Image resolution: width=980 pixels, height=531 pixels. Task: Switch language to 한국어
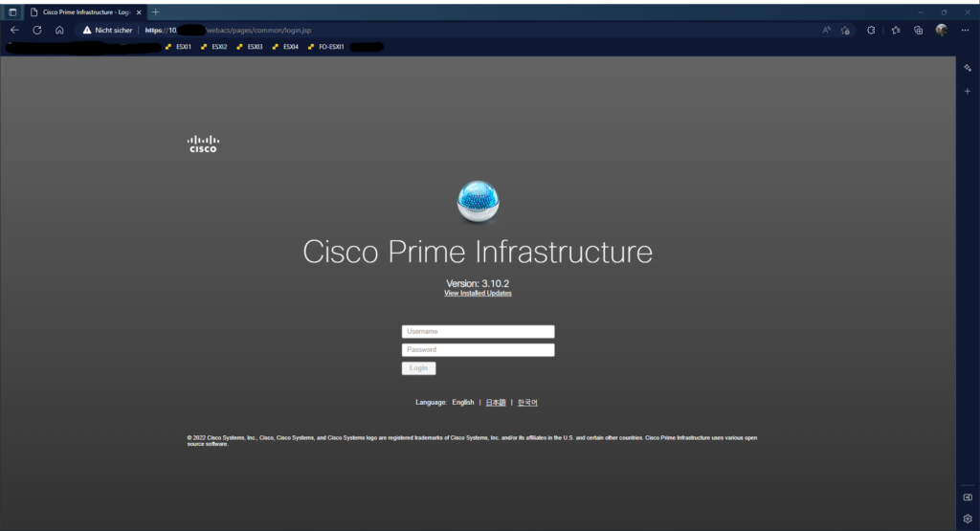pyautogui.click(x=527, y=402)
